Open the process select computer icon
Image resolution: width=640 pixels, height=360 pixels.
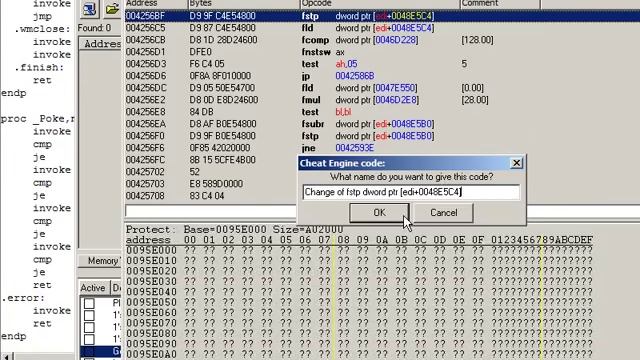click(x=89, y=9)
